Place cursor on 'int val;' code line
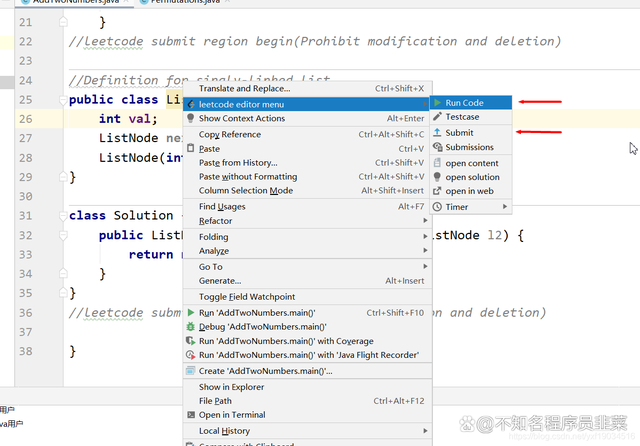The image size is (640, 446). click(x=128, y=119)
